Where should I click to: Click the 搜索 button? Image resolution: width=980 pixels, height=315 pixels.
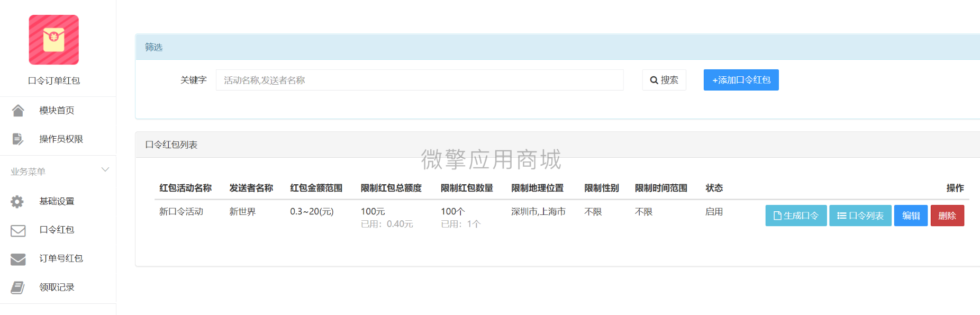click(x=664, y=80)
